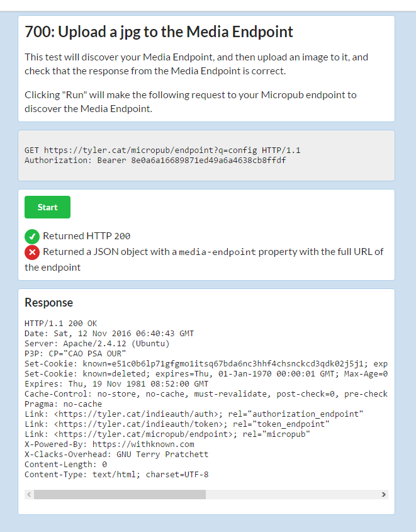Click the Response heading

click(49, 302)
